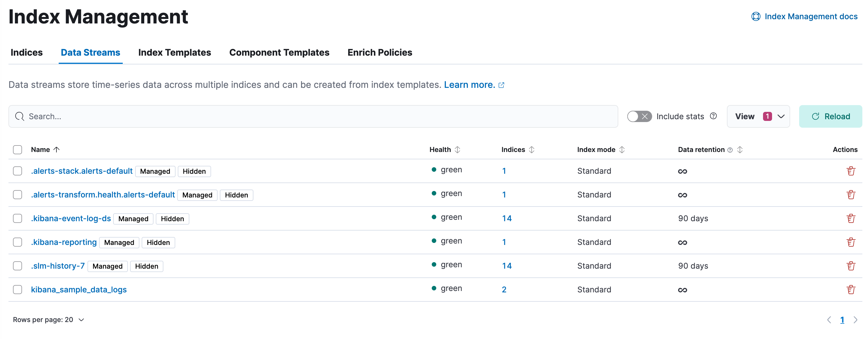Switch to the Indices tab
Screen dimensions: 868x339
(x=27, y=53)
